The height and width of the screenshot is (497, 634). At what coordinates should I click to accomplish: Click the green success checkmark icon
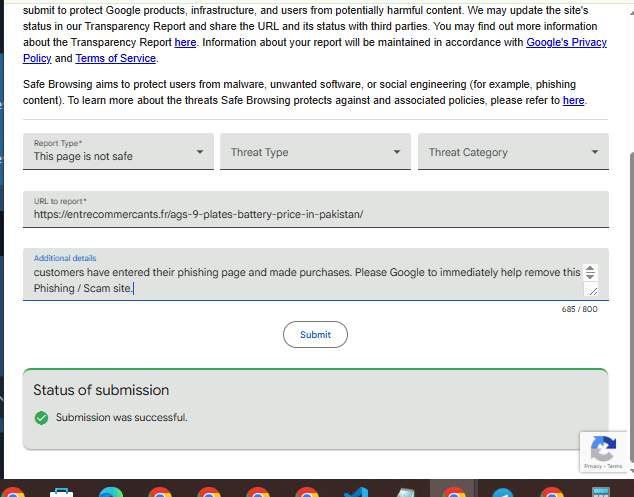tap(41, 417)
